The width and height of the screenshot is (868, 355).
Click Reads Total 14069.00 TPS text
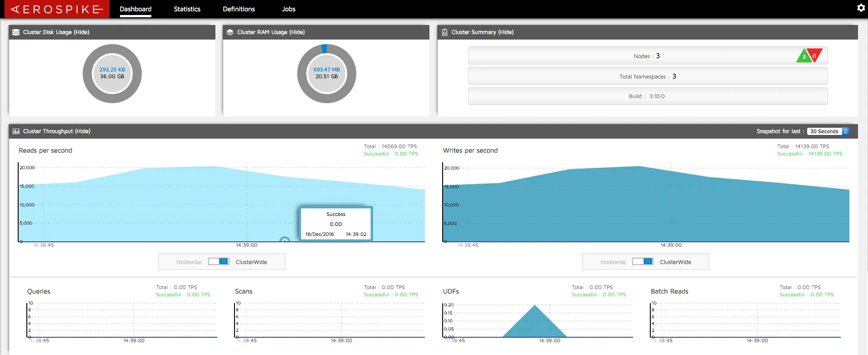pyautogui.click(x=390, y=146)
